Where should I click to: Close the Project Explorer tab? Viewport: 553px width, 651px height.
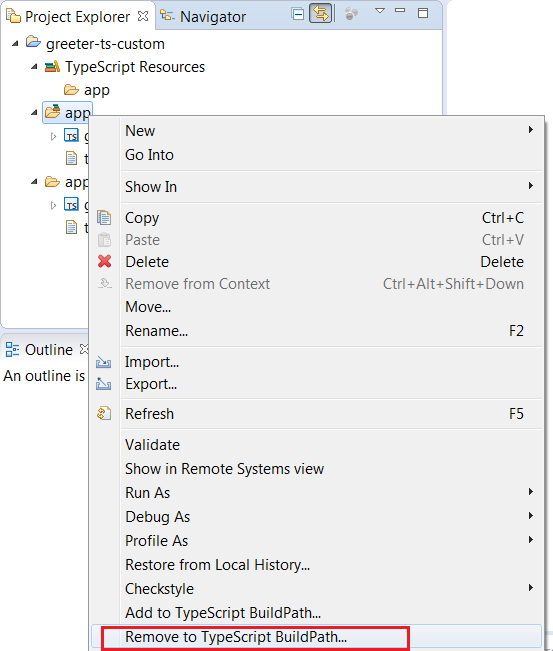[143, 16]
